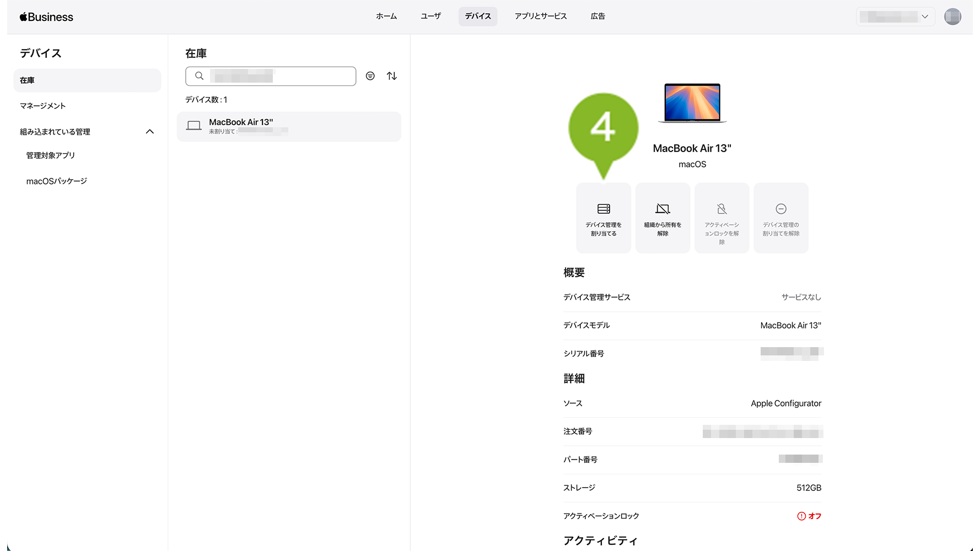The width and height of the screenshot is (980, 551).
Task: Select マネージメント in the sidebar
Action: click(x=43, y=106)
